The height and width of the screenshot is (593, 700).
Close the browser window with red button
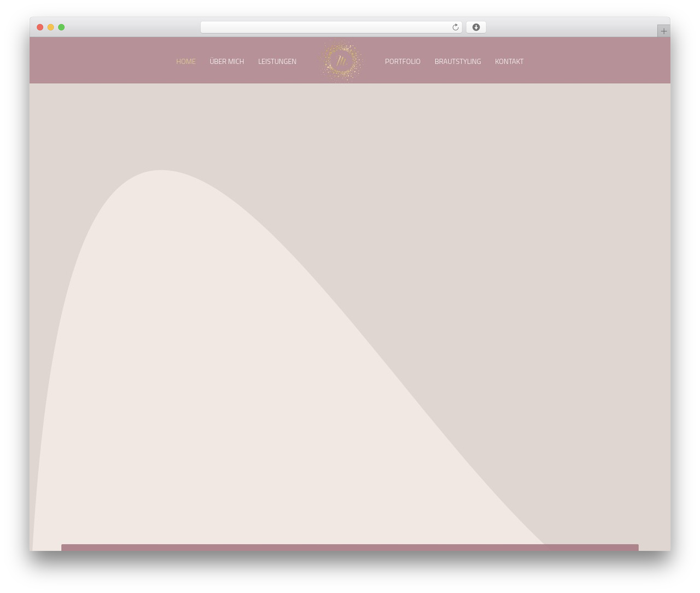click(40, 27)
